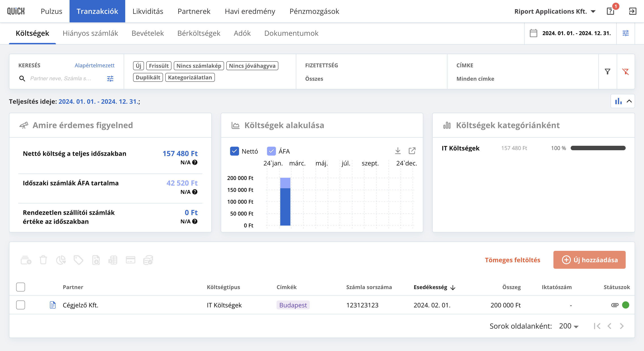The height and width of the screenshot is (351, 644).
Task: Click info icon under Nettó költség N/A
Action: click(195, 162)
